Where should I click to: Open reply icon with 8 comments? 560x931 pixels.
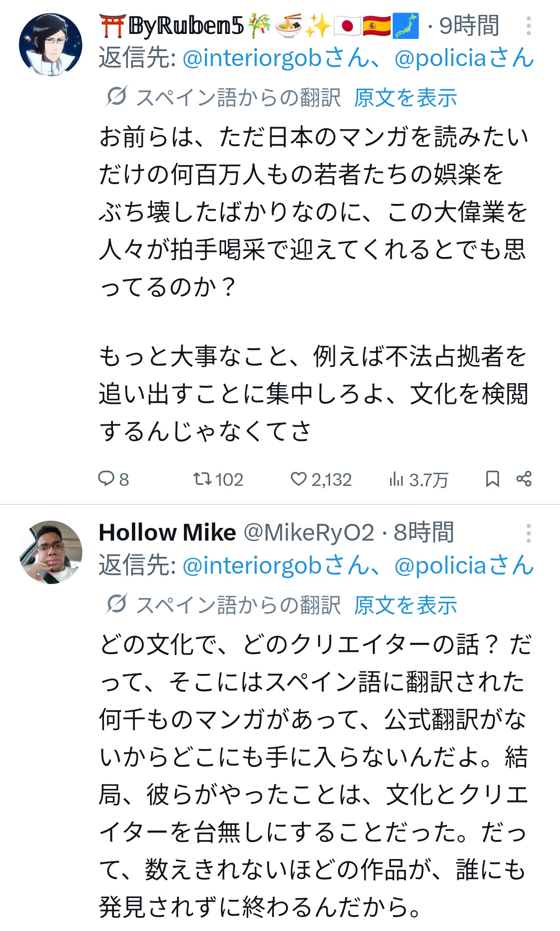[x=107, y=479]
